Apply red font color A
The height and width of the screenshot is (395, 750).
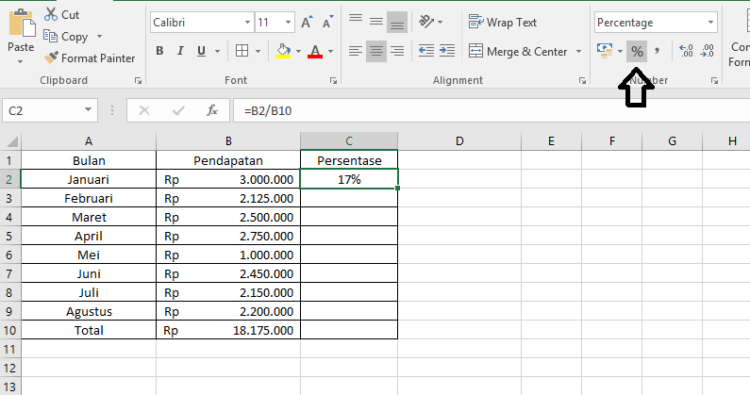click(x=315, y=51)
